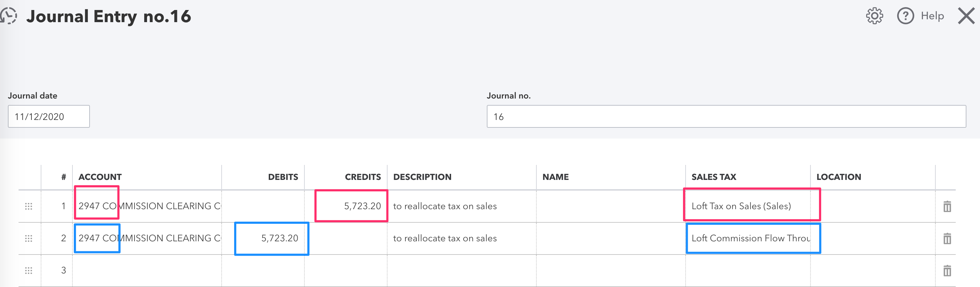Click drag handle icon of row 3
980x287 pixels.
point(29,270)
